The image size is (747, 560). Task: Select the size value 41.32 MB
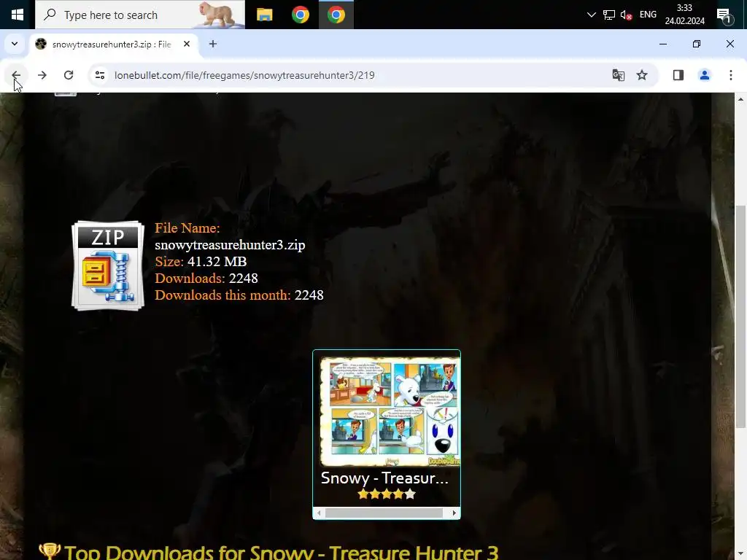pos(217,262)
